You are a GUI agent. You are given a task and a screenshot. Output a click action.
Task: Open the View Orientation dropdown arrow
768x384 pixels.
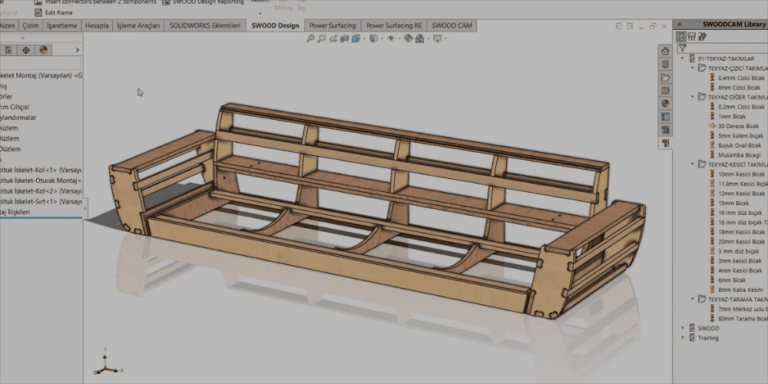coord(364,38)
